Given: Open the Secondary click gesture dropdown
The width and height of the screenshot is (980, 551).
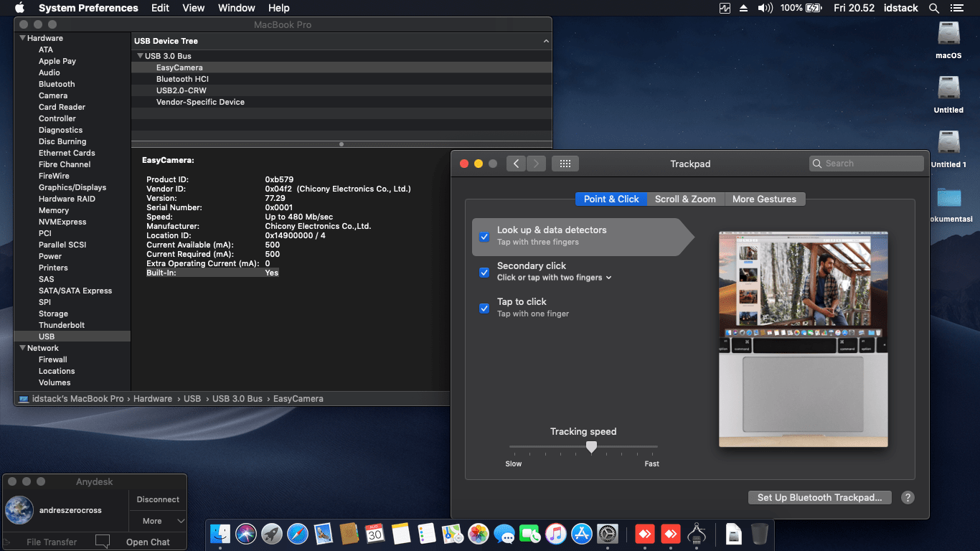Looking at the screenshot, I should [x=554, y=278].
